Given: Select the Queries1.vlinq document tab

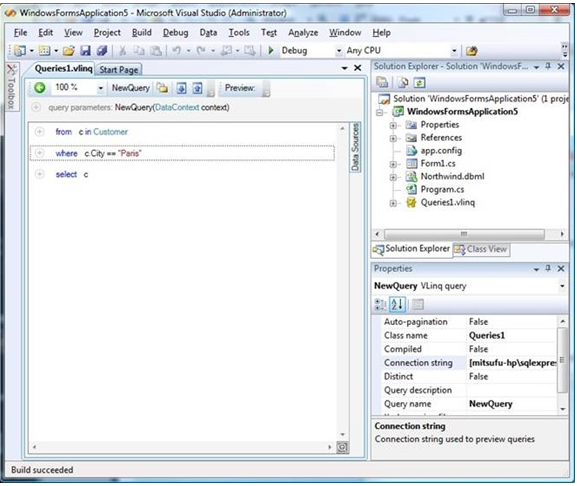Looking at the screenshot, I should pos(63,68).
